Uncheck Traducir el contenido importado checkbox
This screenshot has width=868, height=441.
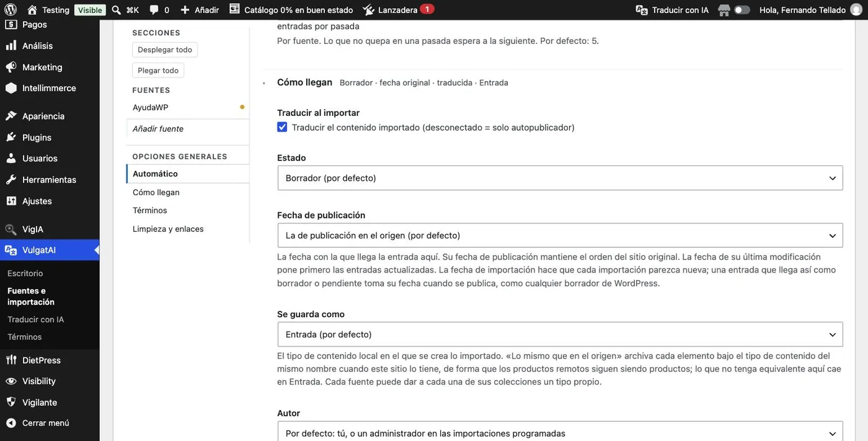coord(282,127)
